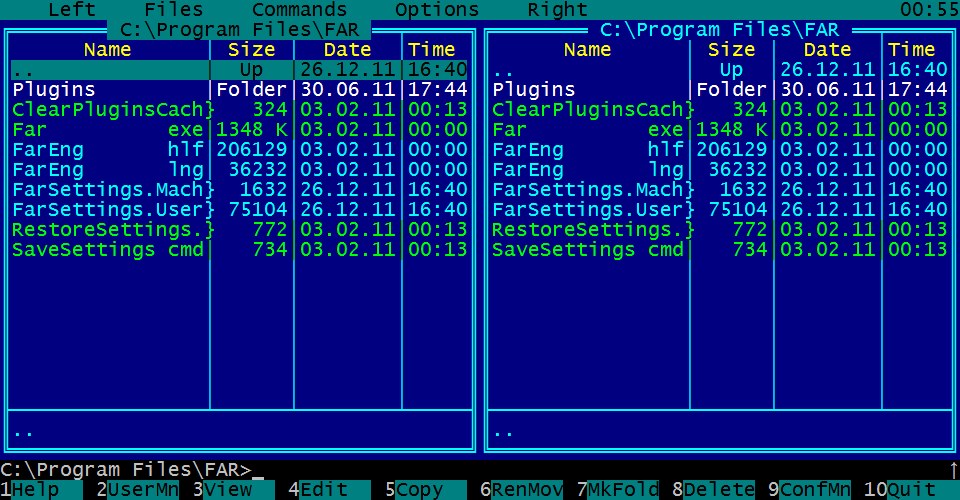960x500 pixels.
Task: Click the 7 MkFold function key
Action: point(618,490)
